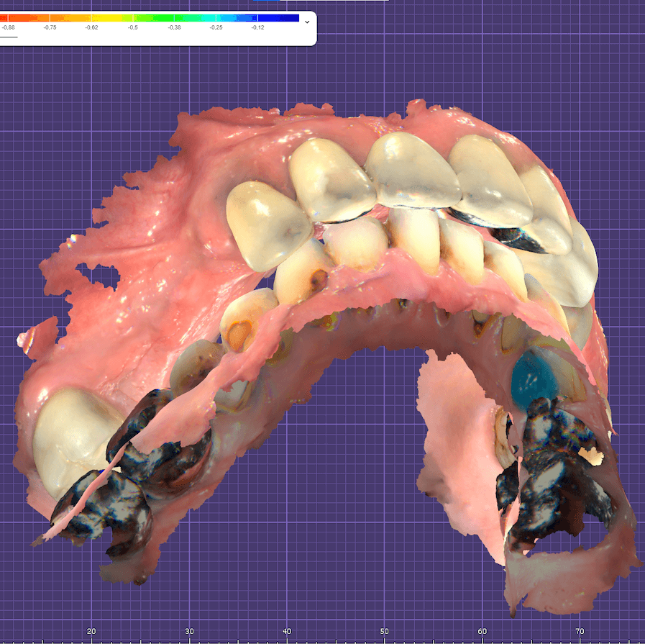
Task: Select the -0,5 scale label
Action: click(133, 27)
